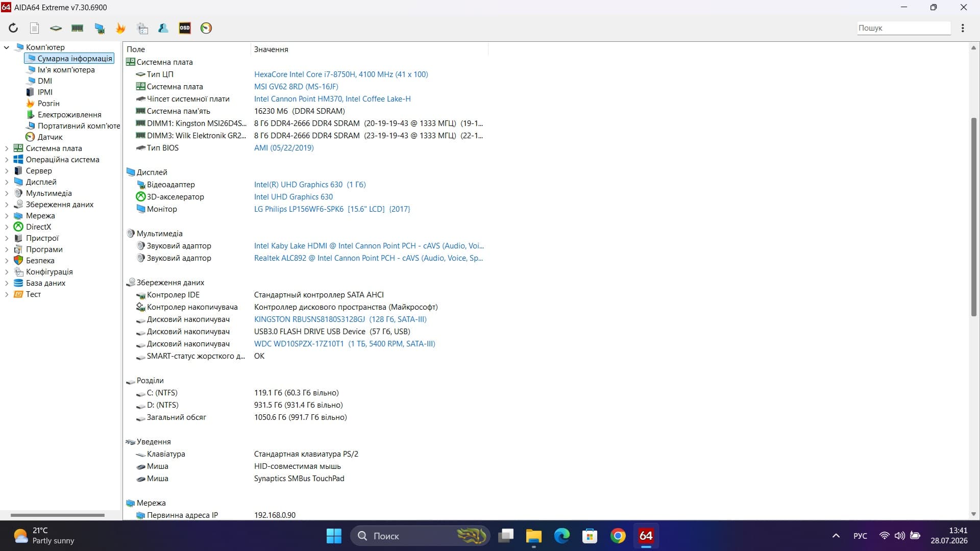Open Google Chrome from the taskbar
Viewport: 980px width, 551px height.
[x=618, y=536]
